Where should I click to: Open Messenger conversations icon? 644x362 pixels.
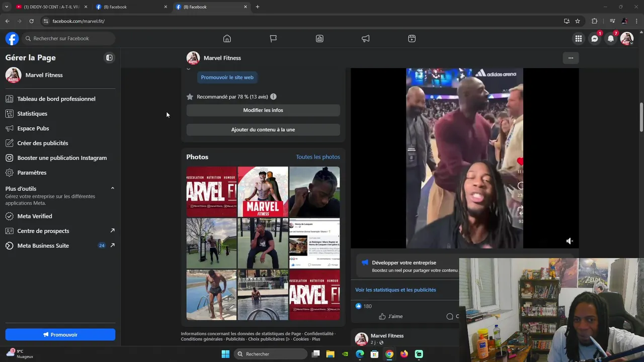(595, 39)
